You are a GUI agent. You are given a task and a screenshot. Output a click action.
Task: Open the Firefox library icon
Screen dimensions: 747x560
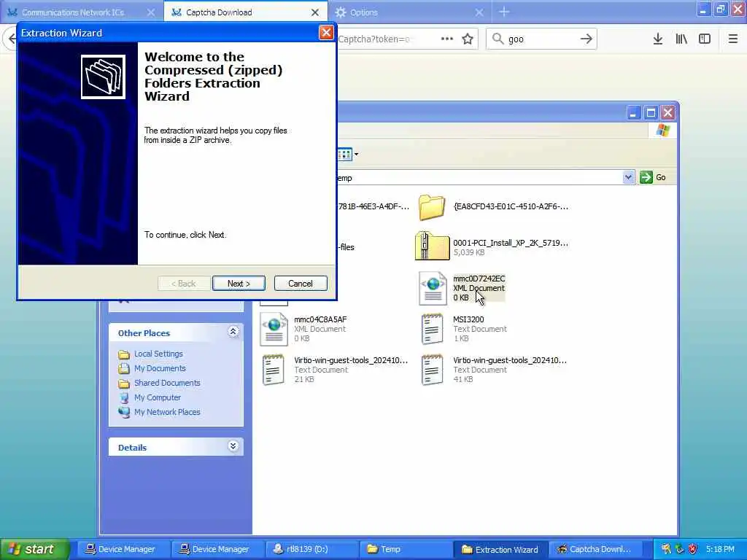pyautogui.click(x=681, y=39)
